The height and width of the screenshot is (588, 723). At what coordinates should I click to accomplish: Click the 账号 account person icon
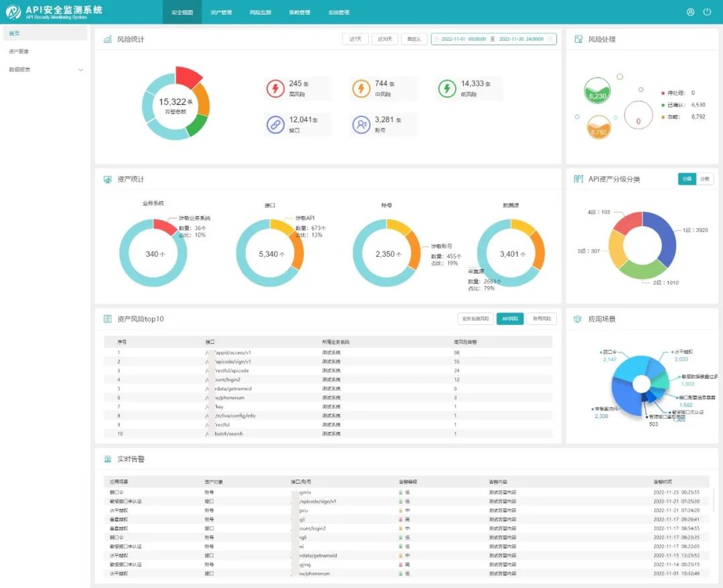361,124
